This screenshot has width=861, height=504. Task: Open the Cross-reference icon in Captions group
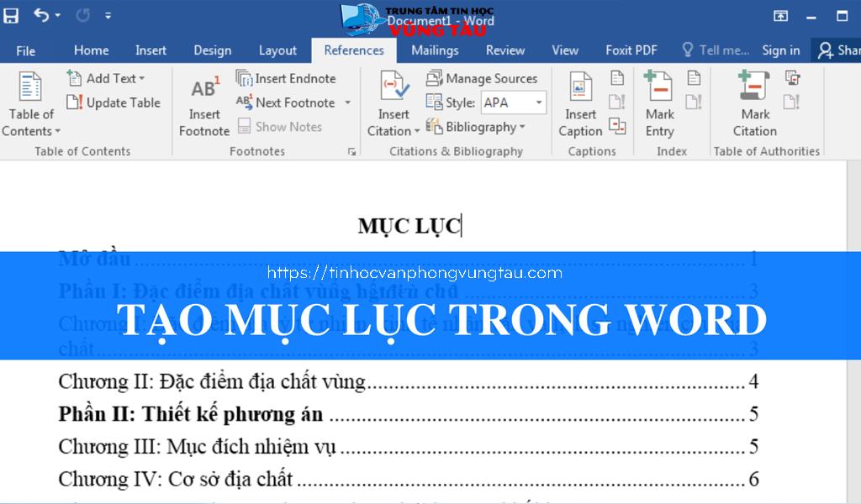click(617, 126)
